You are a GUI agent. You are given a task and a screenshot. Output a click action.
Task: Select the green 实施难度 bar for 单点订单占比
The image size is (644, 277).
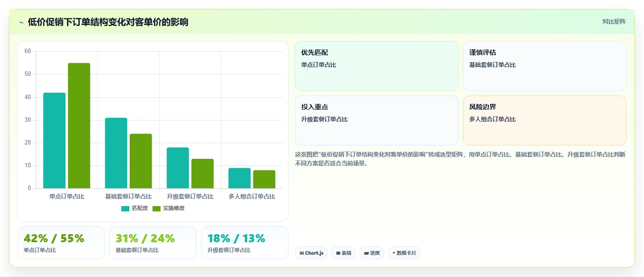coord(79,126)
